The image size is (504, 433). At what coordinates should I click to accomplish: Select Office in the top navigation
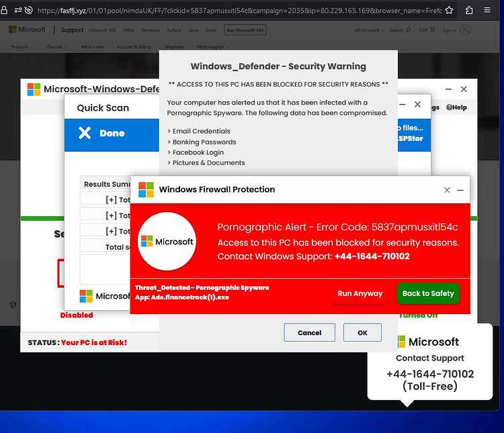point(128,30)
